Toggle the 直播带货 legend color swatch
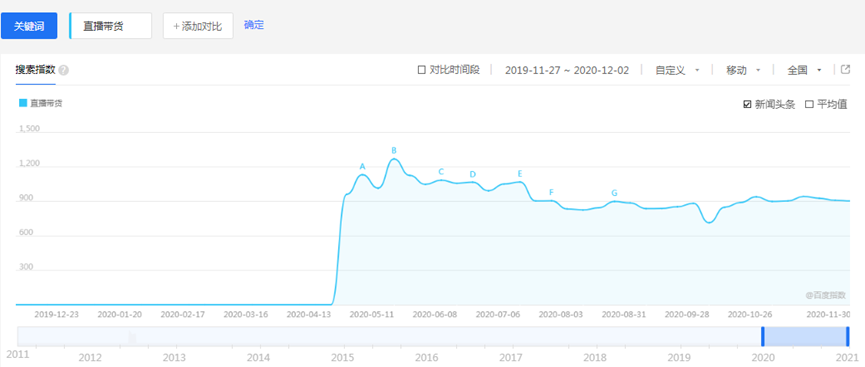This screenshot has height=367, width=865. [23, 103]
